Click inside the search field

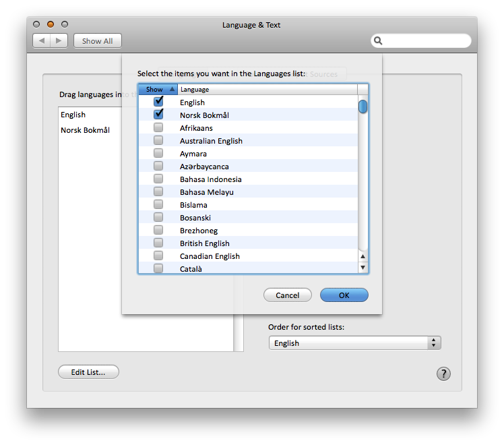[x=421, y=41]
